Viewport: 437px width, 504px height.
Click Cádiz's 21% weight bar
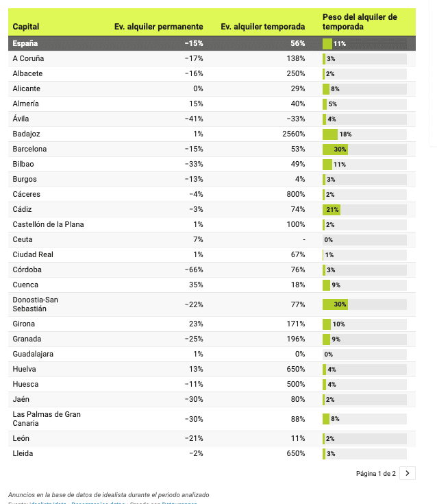click(x=332, y=209)
